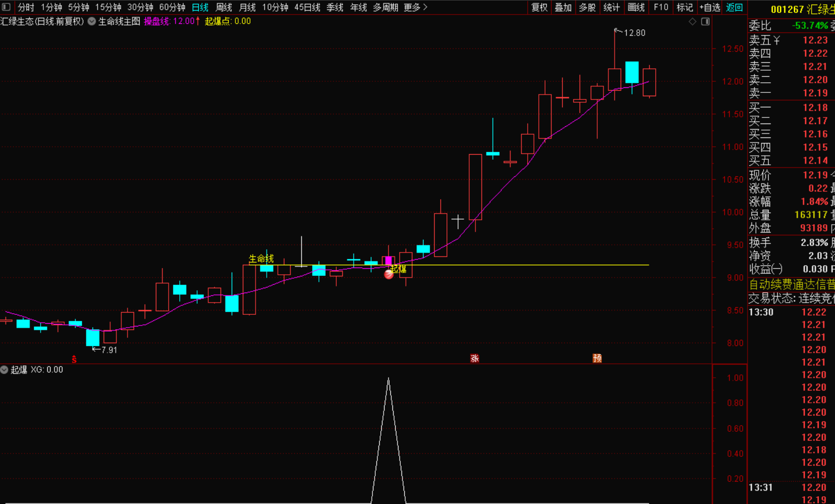Switch to 周线 weekly chart tab

pos(224,7)
